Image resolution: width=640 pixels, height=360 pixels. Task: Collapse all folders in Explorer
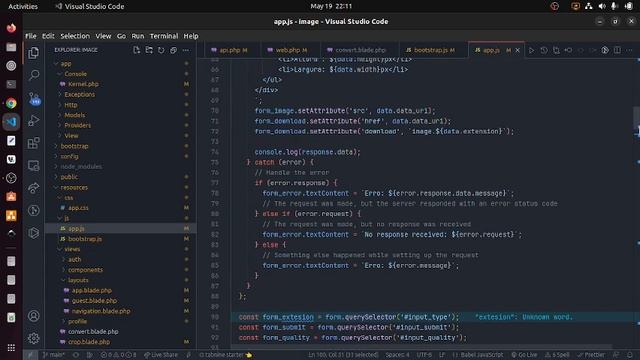[x=173, y=50]
